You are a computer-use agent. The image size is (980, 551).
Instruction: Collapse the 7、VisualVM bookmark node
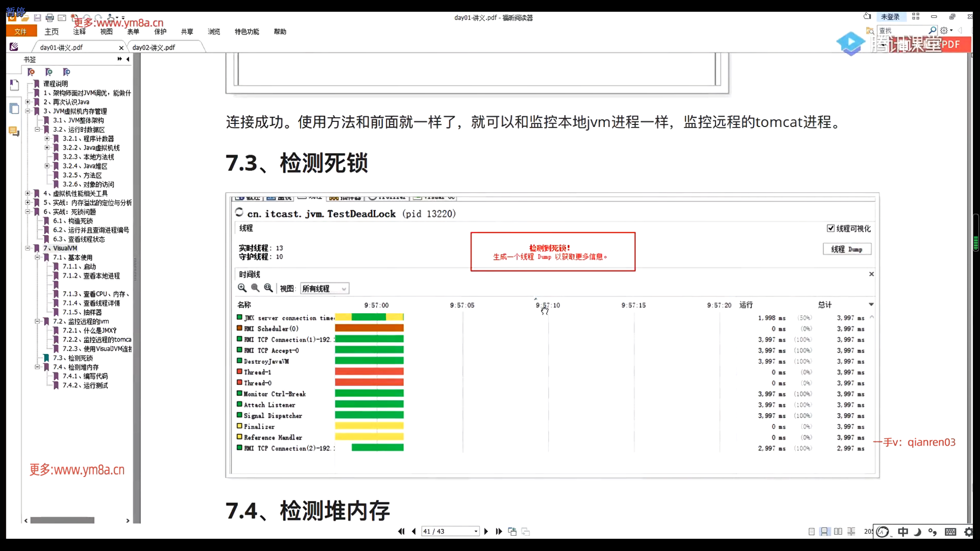pos(28,248)
